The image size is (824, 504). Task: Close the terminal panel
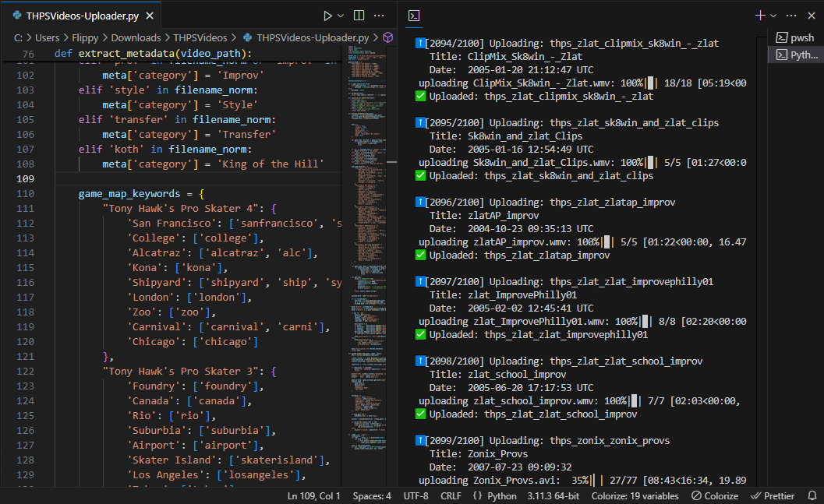pos(812,16)
